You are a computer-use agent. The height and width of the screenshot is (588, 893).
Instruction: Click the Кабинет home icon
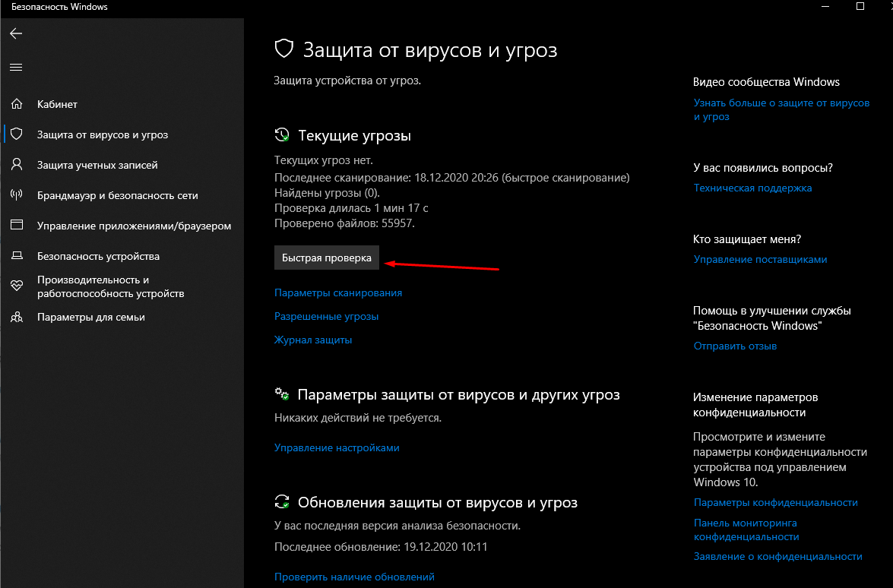click(x=16, y=104)
